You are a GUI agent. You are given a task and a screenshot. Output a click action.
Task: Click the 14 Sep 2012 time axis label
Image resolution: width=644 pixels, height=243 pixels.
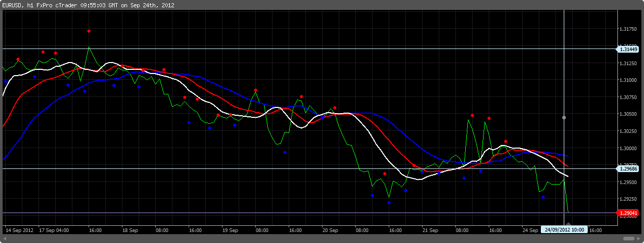pos(19,229)
